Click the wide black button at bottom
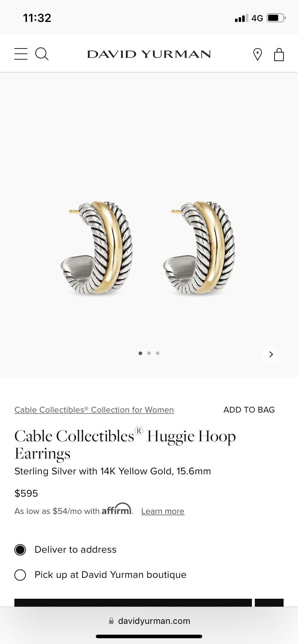The image size is (298, 644). tap(133, 603)
